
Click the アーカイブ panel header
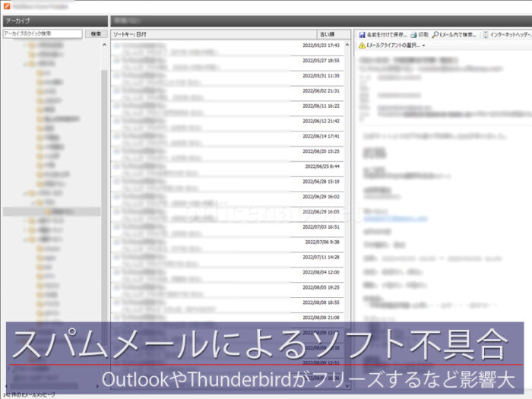55,21
